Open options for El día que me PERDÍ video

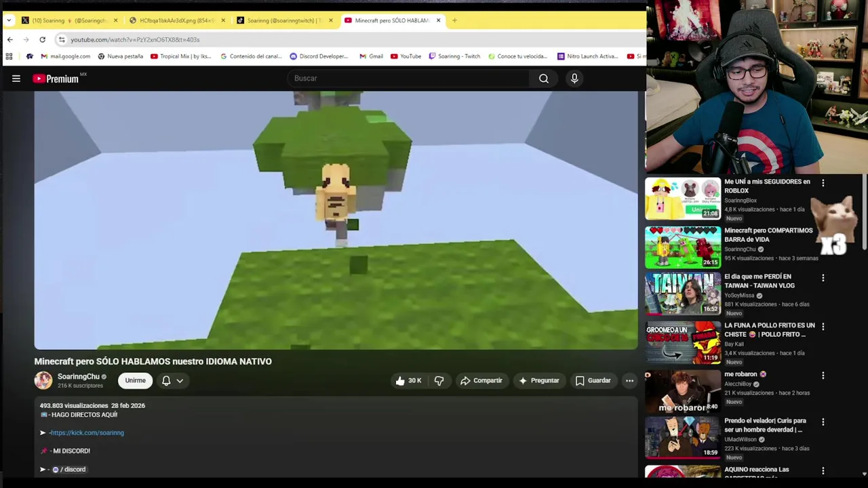tap(823, 278)
